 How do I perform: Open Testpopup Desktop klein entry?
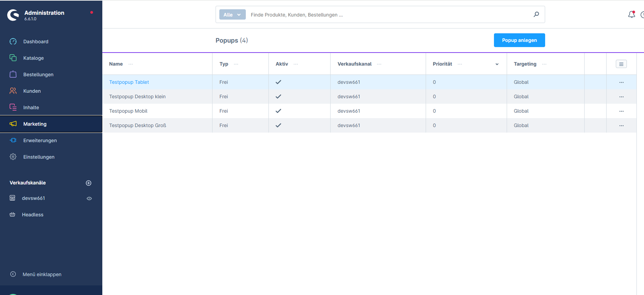tap(137, 96)
